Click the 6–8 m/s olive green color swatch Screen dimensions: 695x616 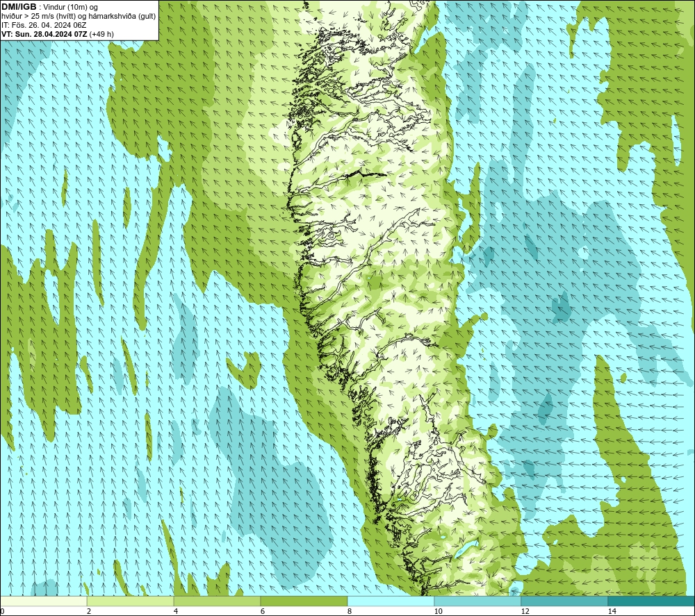click(x=304, y=601)
